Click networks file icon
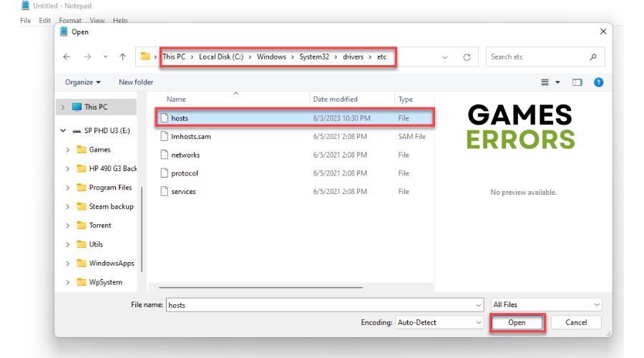The height and width of the screenshot is (358, 644). (x=165, y=155)
